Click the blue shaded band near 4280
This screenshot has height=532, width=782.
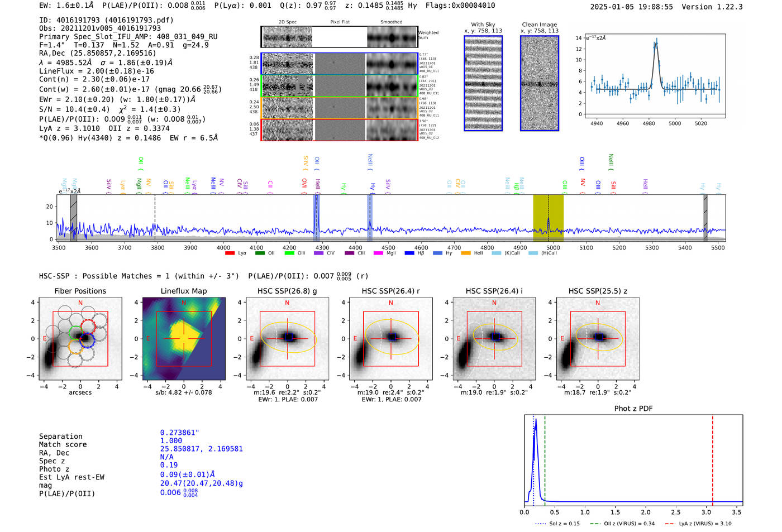pos(317,218)
